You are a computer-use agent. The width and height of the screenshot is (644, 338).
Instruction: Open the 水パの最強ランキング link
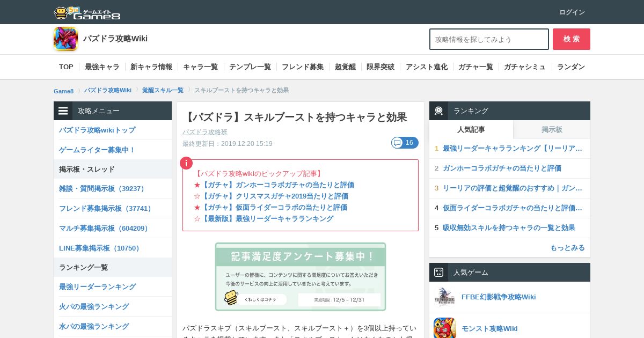(x=94, y=327)
